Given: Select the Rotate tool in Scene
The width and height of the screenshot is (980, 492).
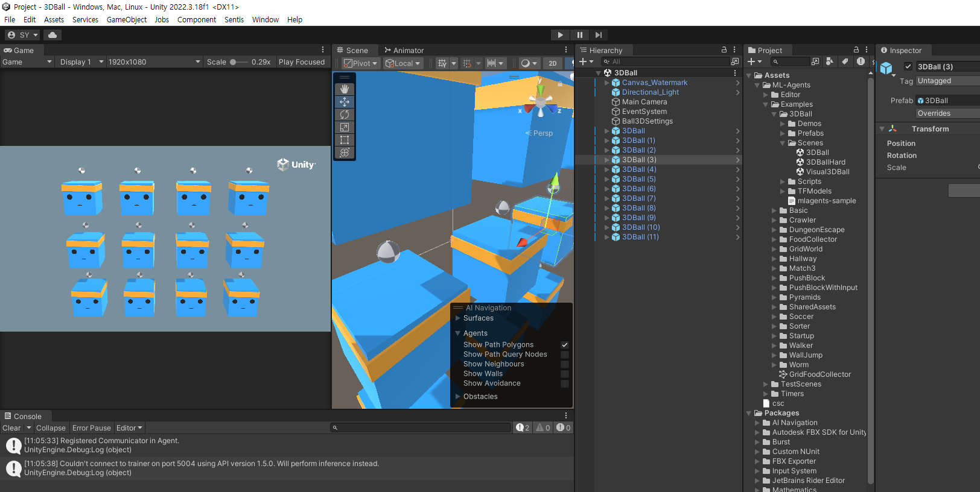Looking at the screenshot, I should (345, 115).
